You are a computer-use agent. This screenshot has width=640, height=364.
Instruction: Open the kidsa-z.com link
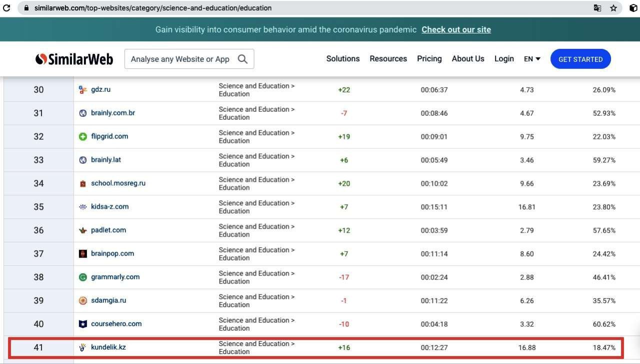coord(110,207)
